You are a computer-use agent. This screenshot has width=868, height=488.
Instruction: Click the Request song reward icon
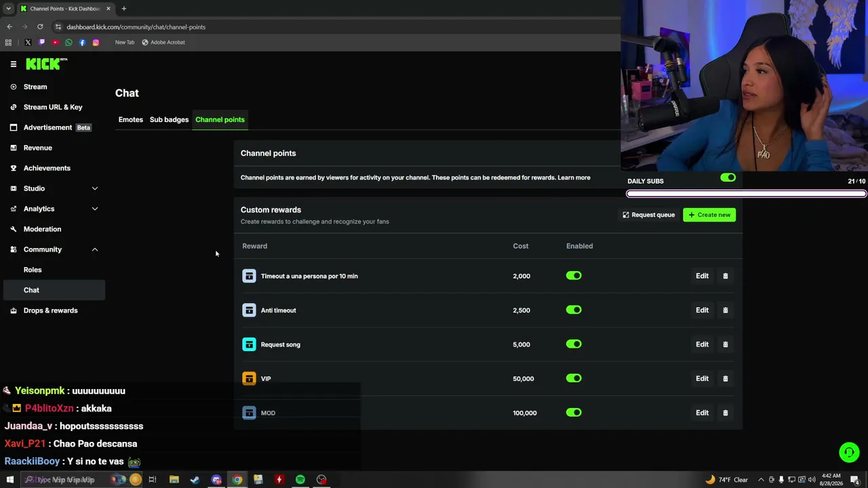249,344
